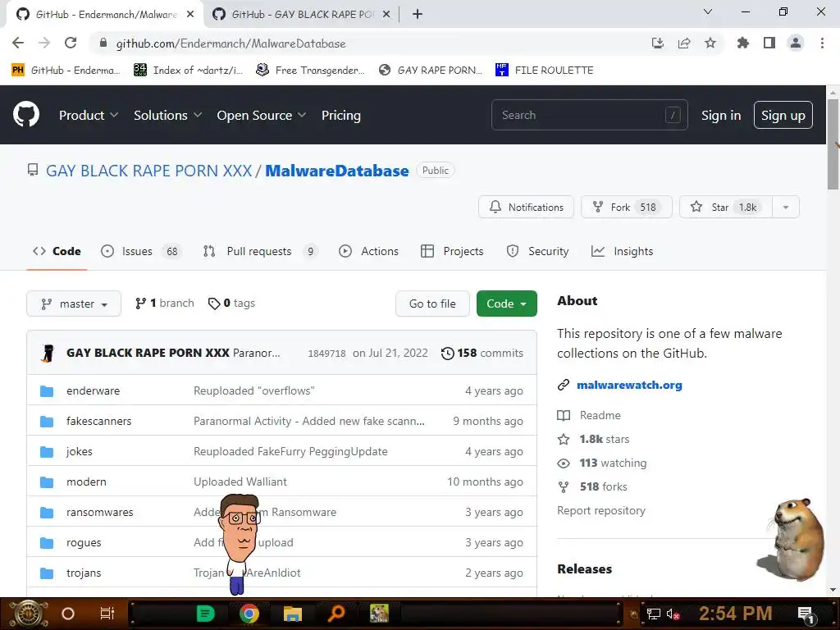The height and width of the screenshot is (630, 840).
Task: Reload the page with the refresh icon
Action: tap(71, 43)
